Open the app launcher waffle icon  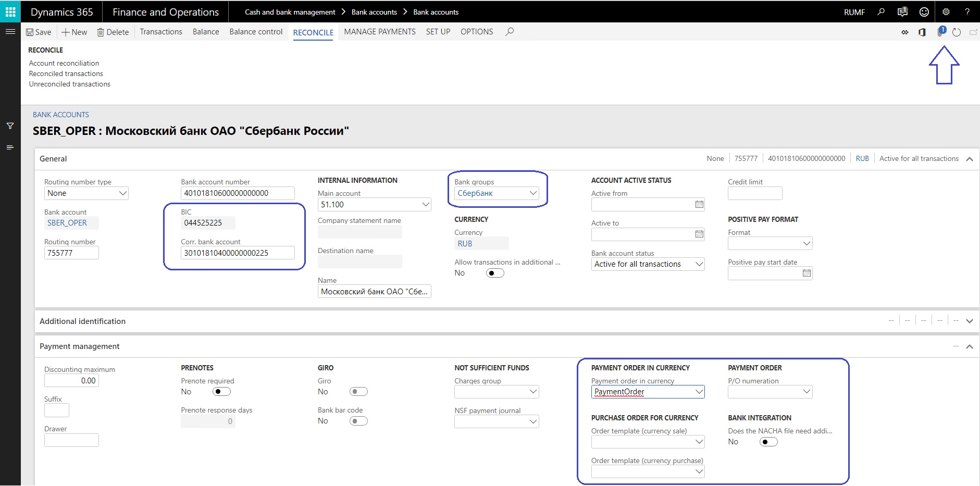click(x=10, y=11)
